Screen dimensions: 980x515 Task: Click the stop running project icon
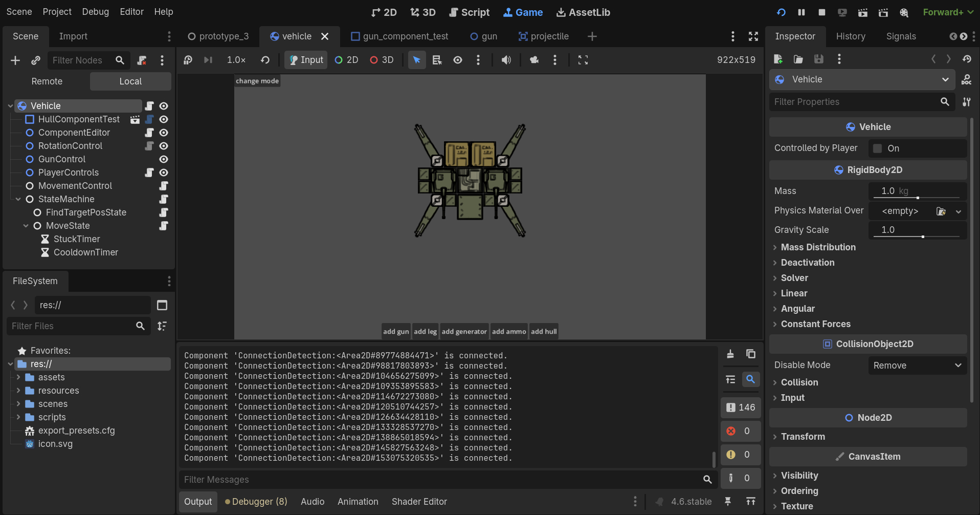pyautogui.click(x=821, y=12)
